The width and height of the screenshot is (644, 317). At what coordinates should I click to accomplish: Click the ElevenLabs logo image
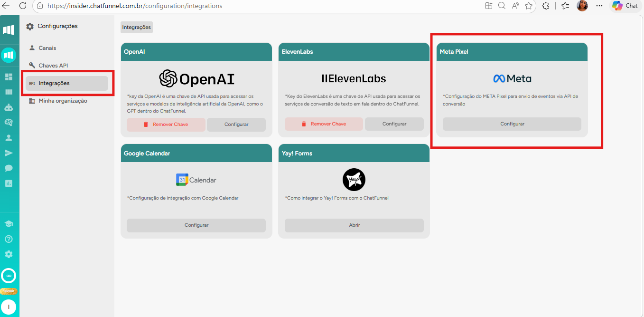[354, 78]
